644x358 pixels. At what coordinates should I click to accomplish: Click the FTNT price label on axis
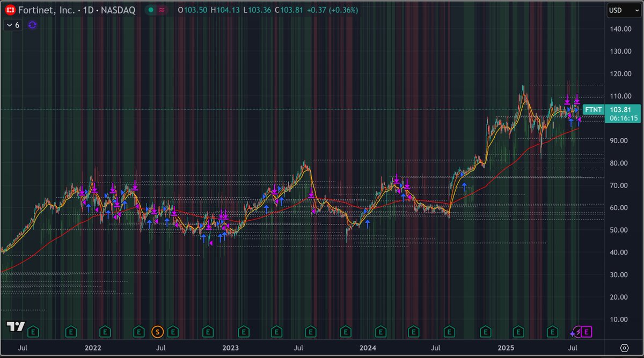point(593,110)
